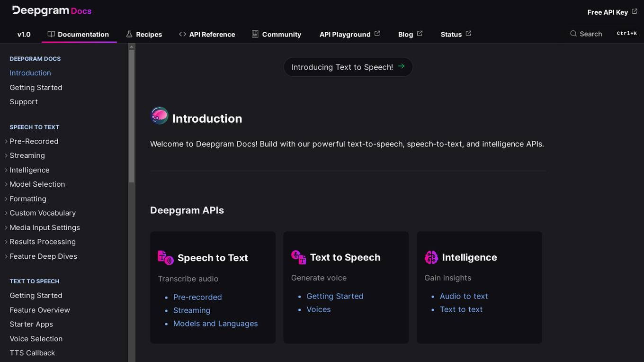Expand the Model Selection sidebar section

(6, 184)
